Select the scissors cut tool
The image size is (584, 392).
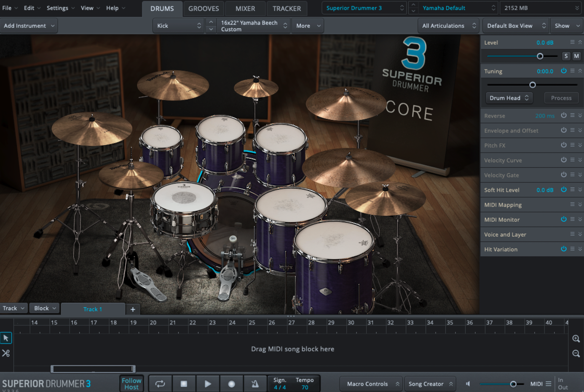click(x=6, y=353)
